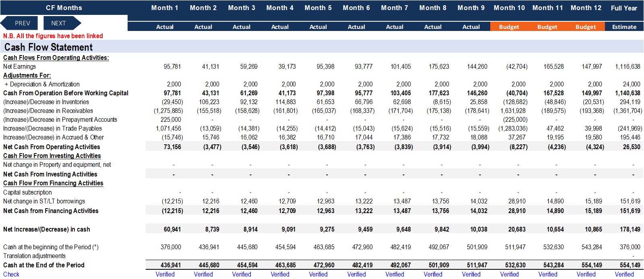Select Cash Flows From Operating Activities heading
Screen dimensions: 644x279
pos(56,57)
